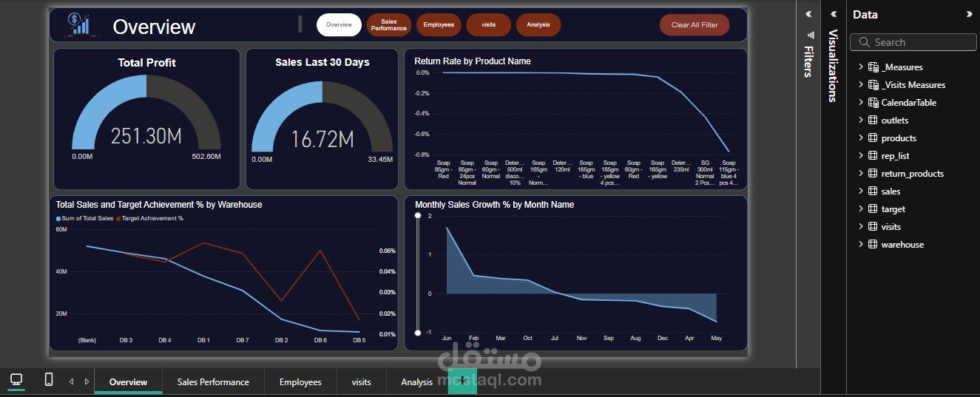Expand the sales table

click(x=860, y=191)
